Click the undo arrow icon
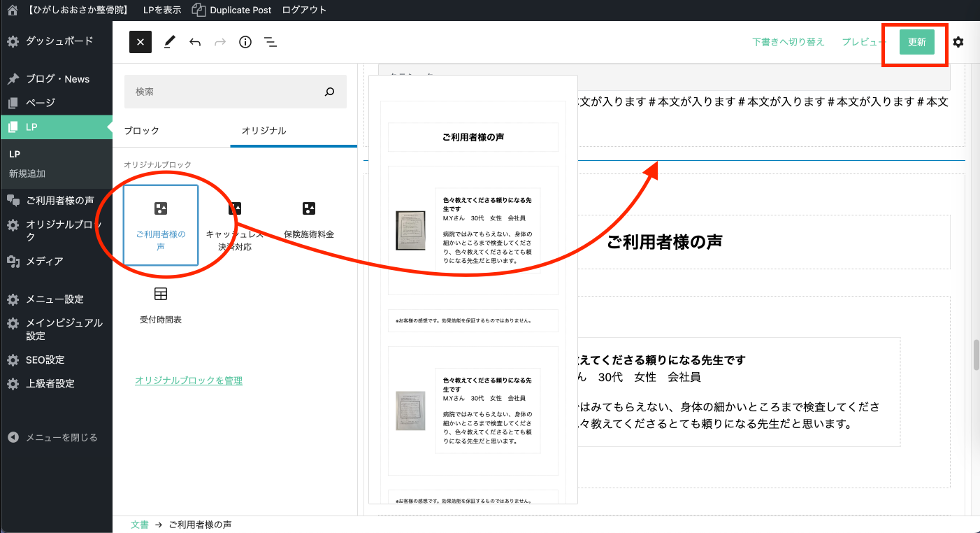 coord(195,42)
